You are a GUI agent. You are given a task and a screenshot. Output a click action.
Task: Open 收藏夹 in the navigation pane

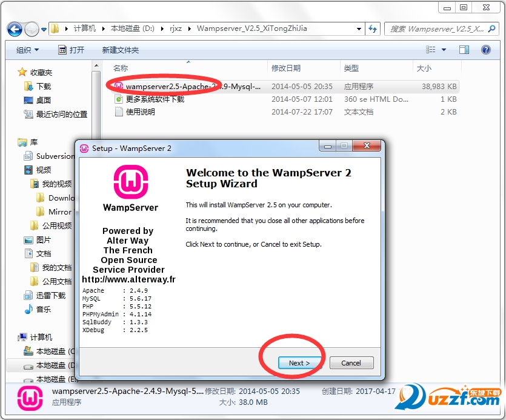pos(41,72)
